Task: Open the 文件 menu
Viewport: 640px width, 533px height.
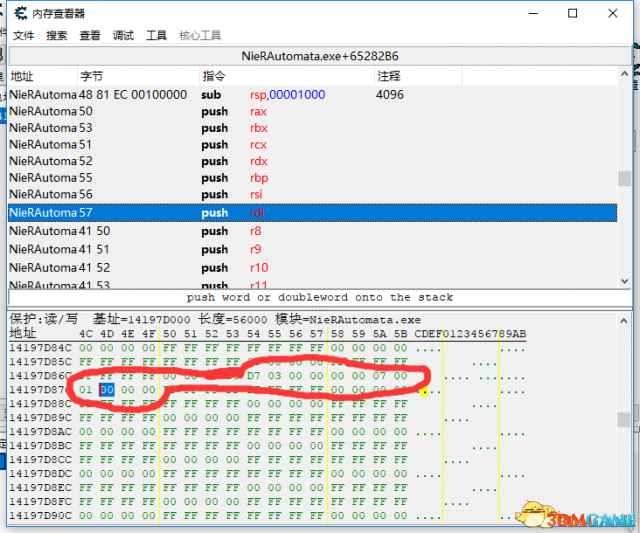Action: [x=23, y=36]
